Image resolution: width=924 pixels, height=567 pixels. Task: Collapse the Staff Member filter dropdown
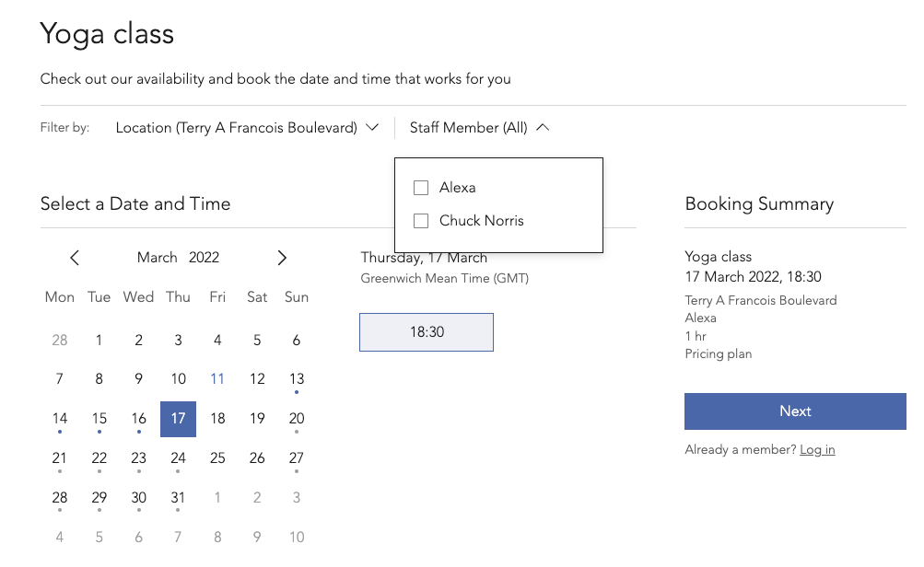(x=479, y=128)
